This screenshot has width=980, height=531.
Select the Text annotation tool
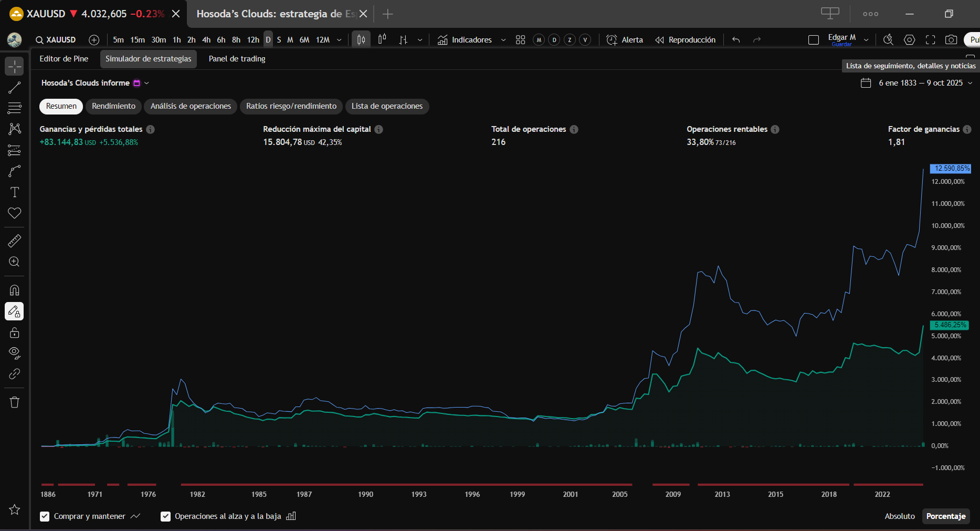(x=14, y=192)
